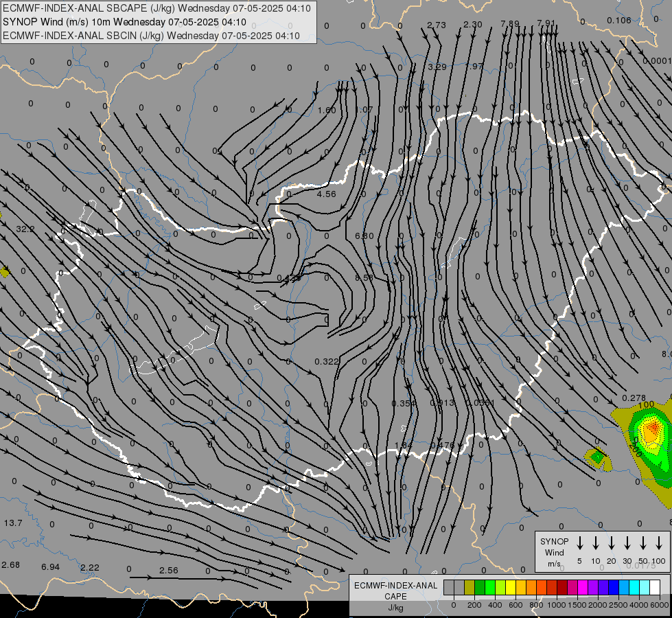Click the map value '32.2'
This screenshot has height=618, width=672.
tap(25, 229)
